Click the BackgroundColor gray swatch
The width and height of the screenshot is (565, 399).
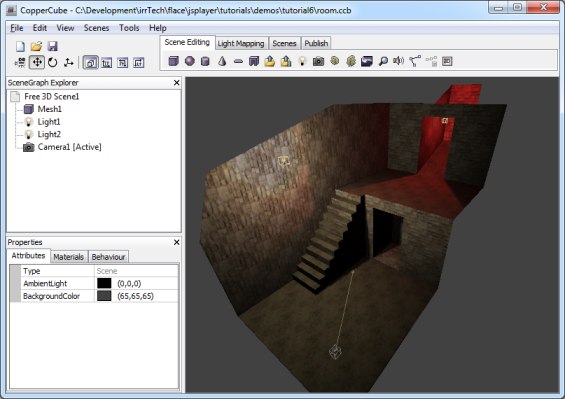click(104, 296)
